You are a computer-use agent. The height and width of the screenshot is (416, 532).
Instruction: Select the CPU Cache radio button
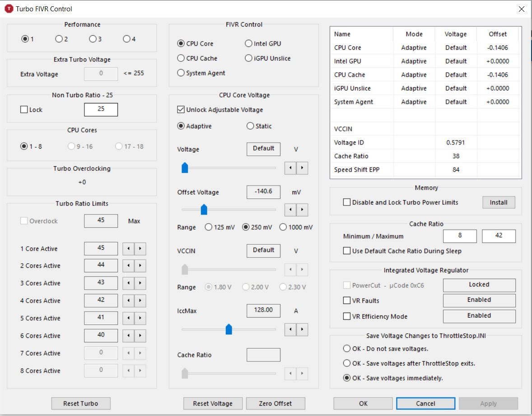[x=181, y=58]
